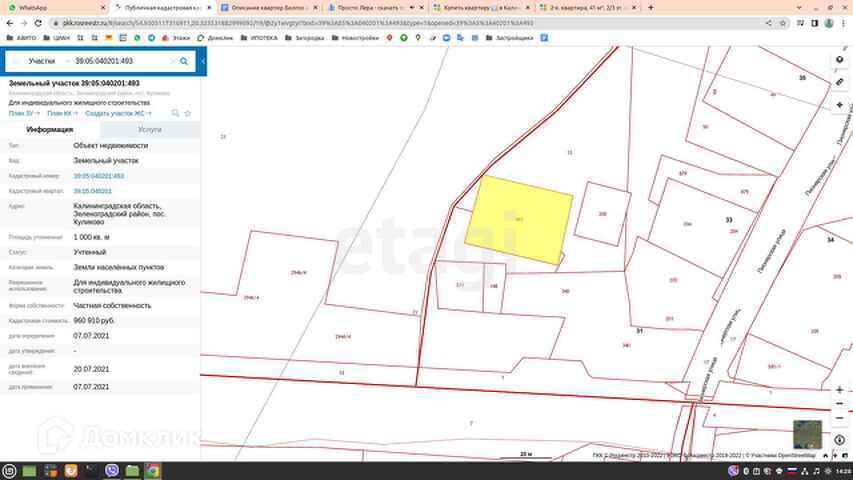Screen dimensions: 853x480
Task: Open the Telegram bookmark icon
Action: click(x=151, y=38)
